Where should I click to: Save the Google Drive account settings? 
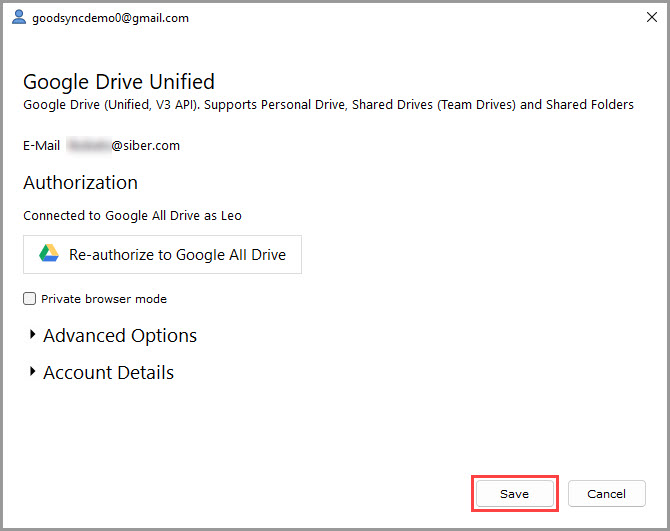point(514,493)
